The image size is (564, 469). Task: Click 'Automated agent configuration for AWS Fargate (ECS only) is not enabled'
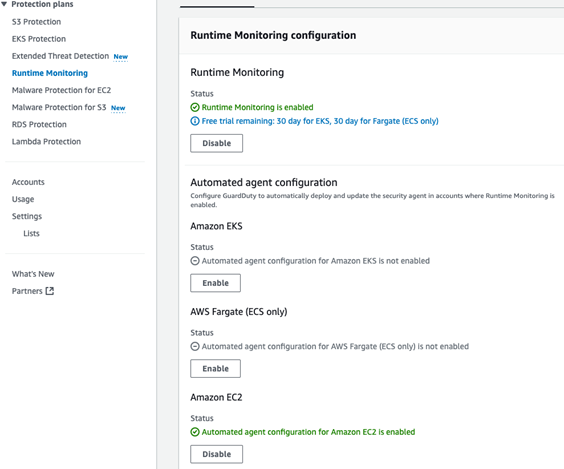[335, 346]
